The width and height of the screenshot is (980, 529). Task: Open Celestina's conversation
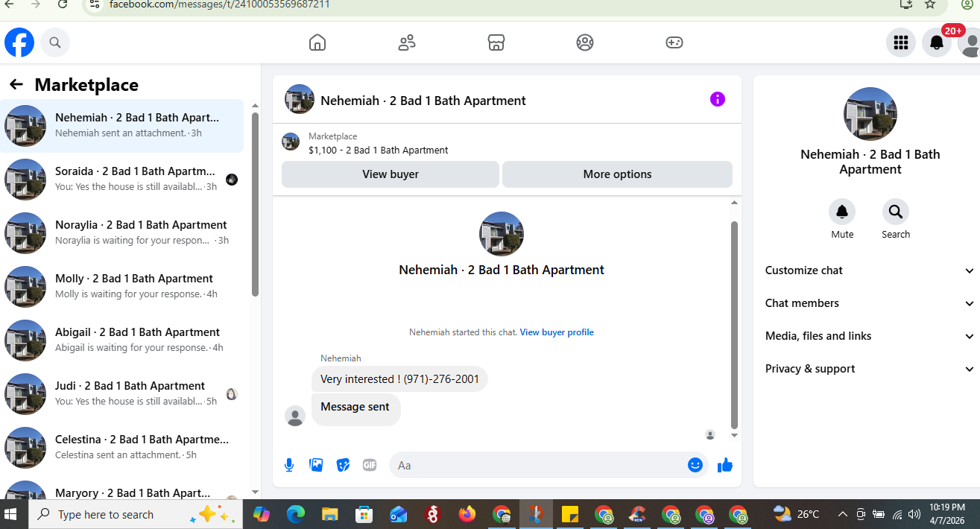pos(122,448)
